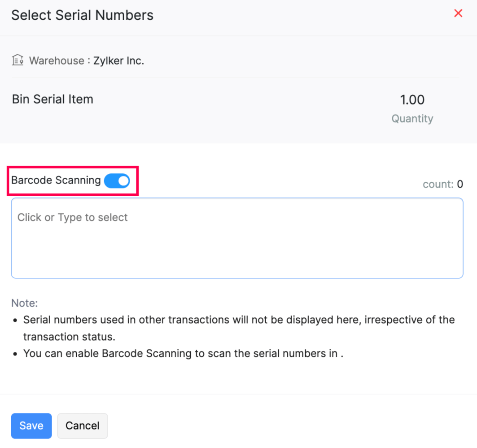Click the Zylker Inc. warehouse name
Image resolution: width=477 pixels, height=448 pixels.
point(118,61)
